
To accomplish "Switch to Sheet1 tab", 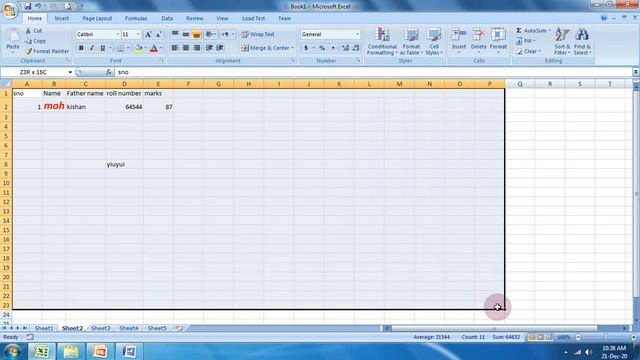I will coord(44,328).
